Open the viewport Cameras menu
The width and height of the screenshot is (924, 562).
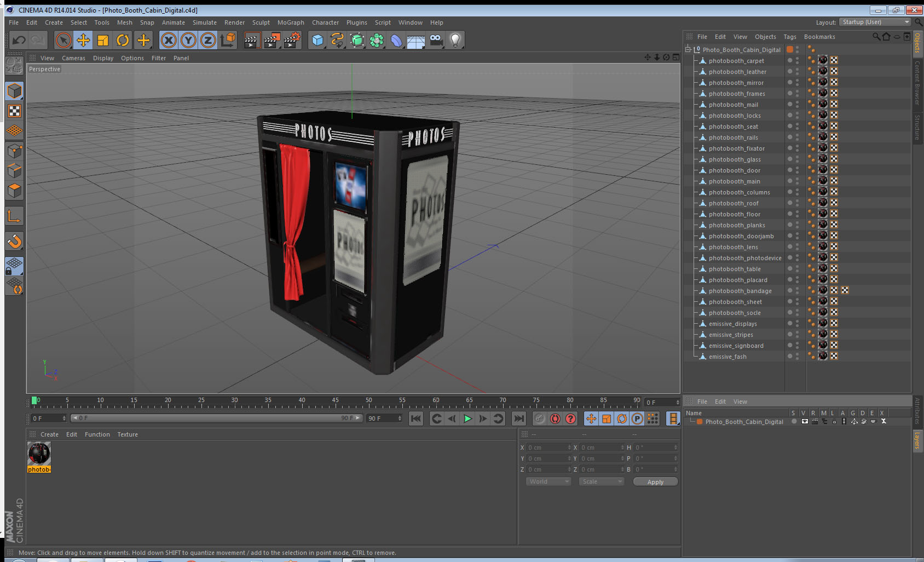tap(73, 58)
